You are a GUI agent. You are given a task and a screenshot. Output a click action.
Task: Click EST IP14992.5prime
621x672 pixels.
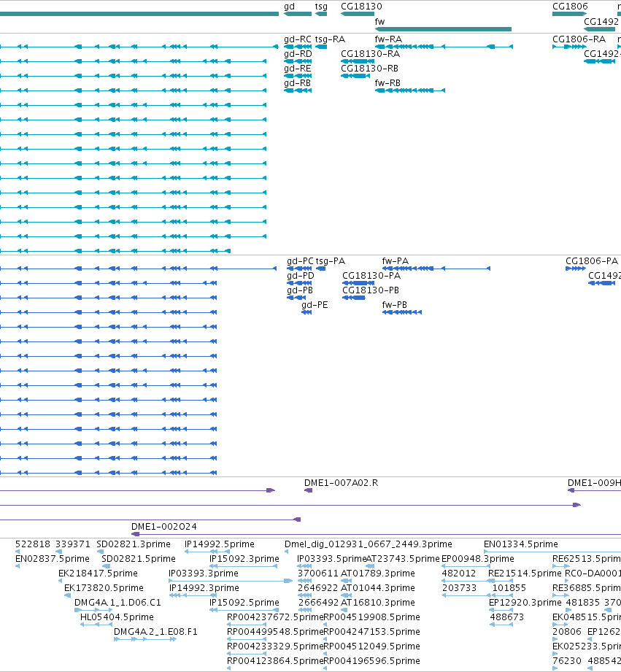click(x=220, y=544)
